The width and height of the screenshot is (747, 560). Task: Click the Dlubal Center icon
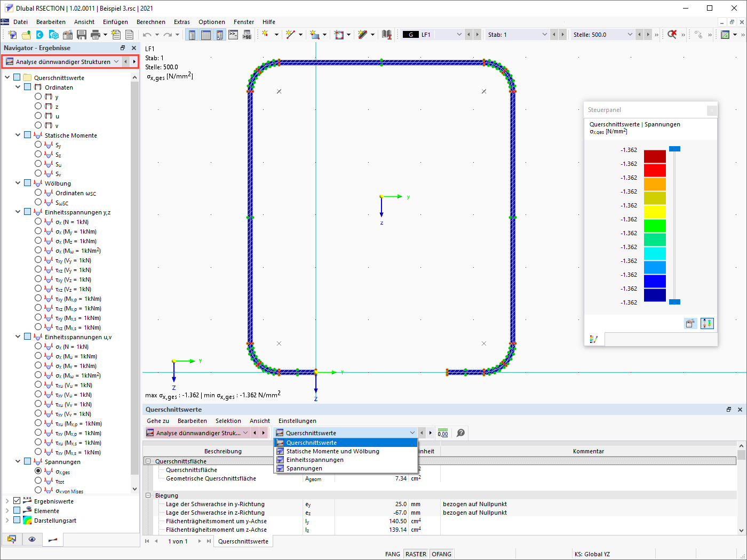click(40, 35)
